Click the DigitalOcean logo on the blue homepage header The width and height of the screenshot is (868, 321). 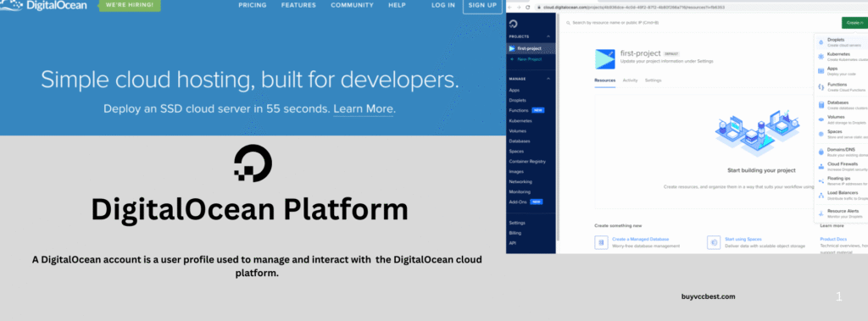[x=44, y=5]
